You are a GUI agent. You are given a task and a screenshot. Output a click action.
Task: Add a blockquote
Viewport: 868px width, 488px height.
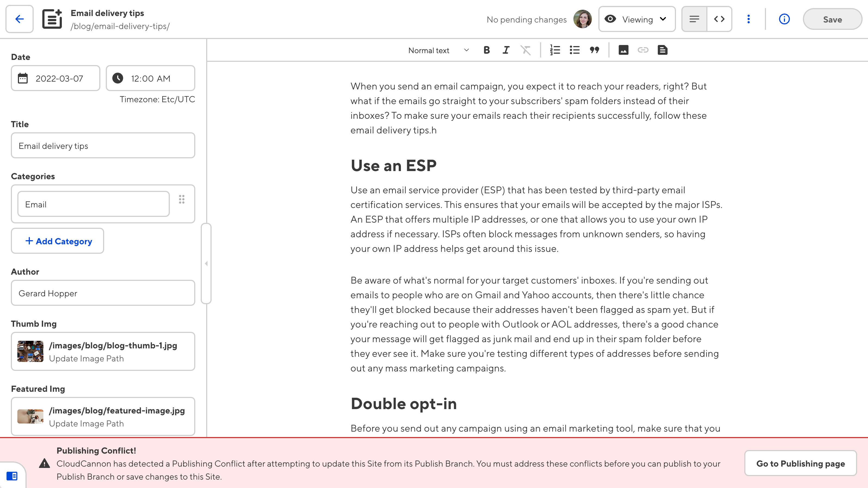point(594,50)
